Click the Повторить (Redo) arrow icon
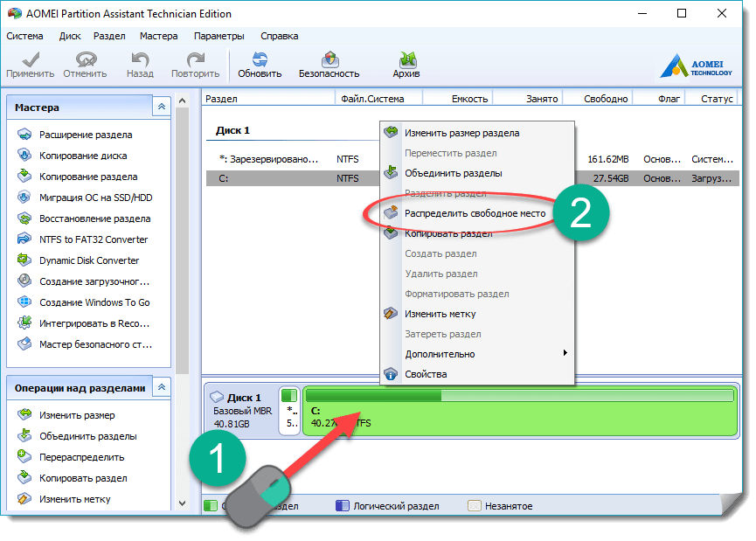Viewport: 756px width, 541px height. coord(195,59)
